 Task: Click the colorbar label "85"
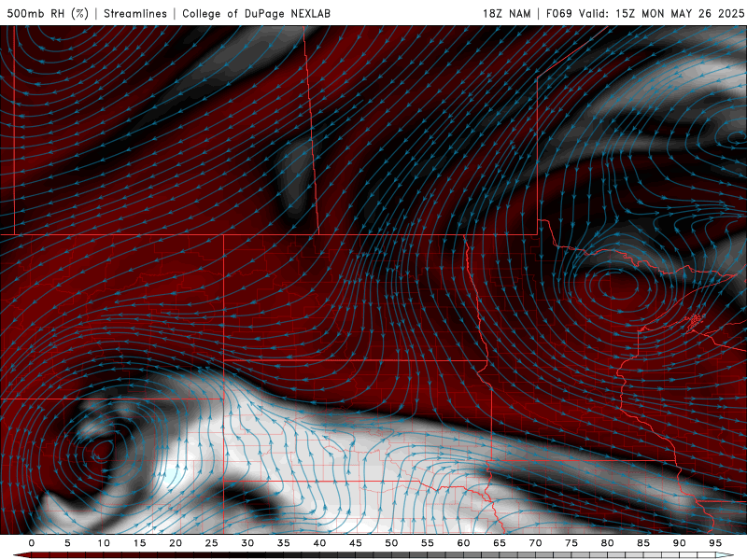[643, 543]
